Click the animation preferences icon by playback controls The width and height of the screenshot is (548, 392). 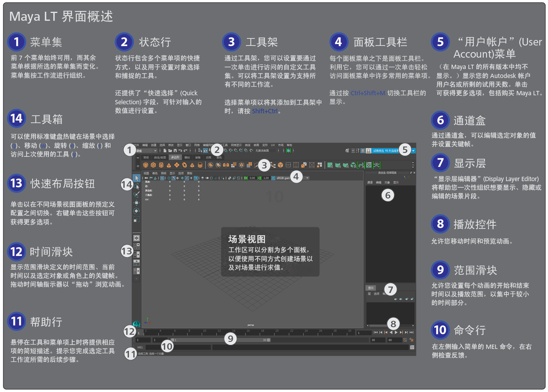[x=412, y=340]
